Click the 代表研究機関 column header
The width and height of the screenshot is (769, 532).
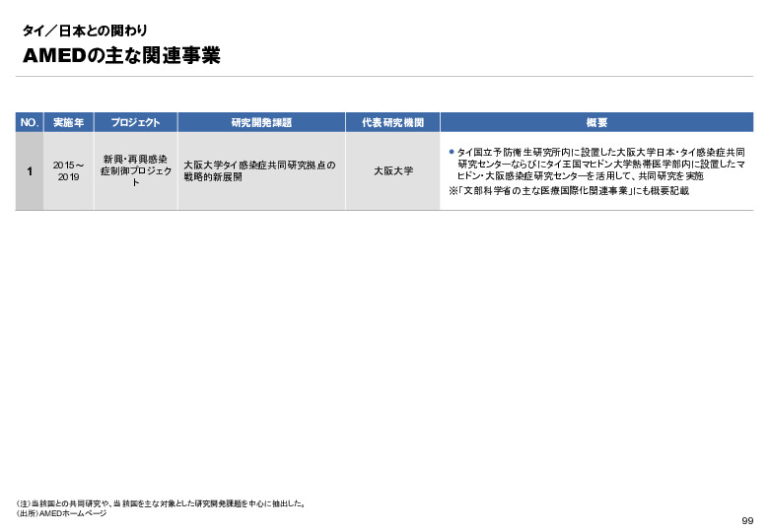392,122
